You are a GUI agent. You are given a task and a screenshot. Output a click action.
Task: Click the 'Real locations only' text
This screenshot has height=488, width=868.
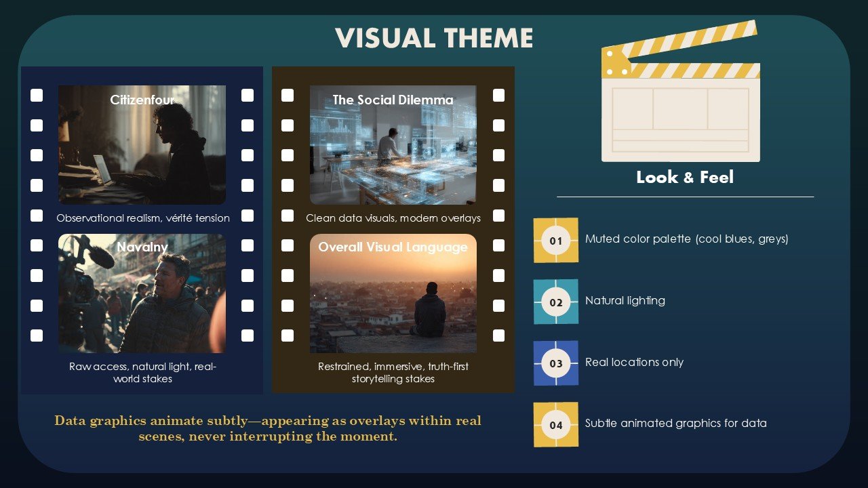point(634,363)
